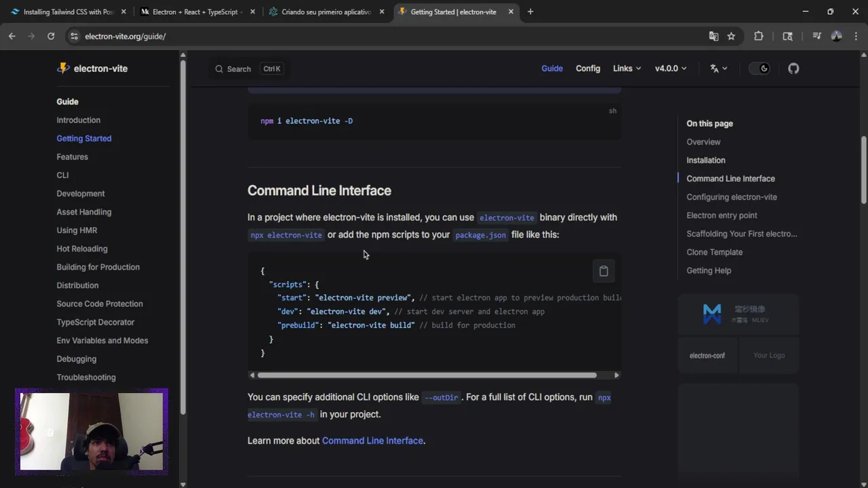Open the v4.0.0 version dropdown
Viewport: 868px width, 488px height.
pos(671,68)
